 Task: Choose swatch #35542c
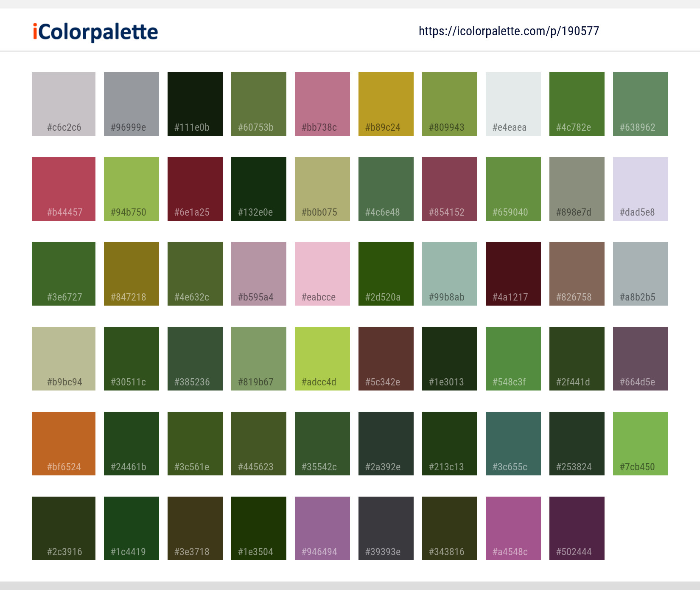coord(322,444)
